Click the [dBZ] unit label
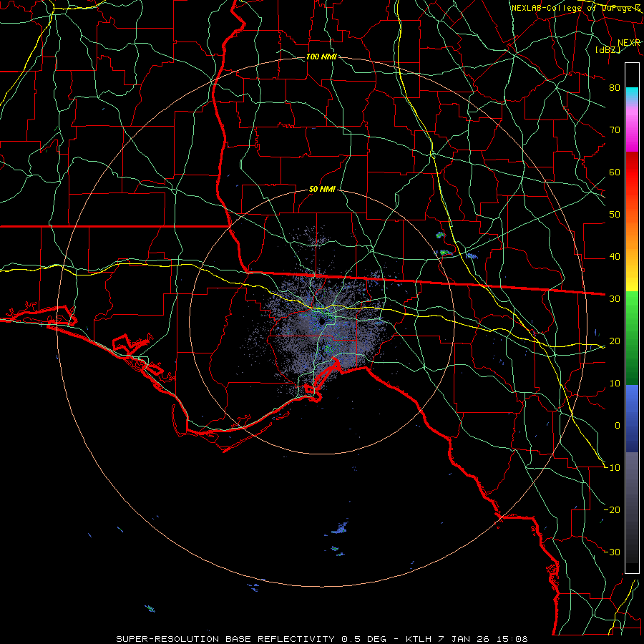644x644 pixels. [x=608, y=49]
